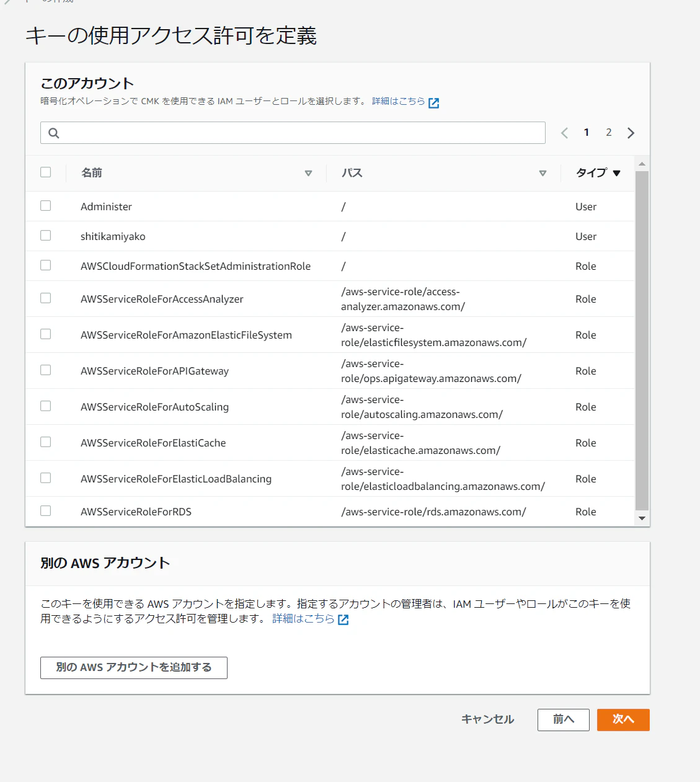The width and height of the screenshot is (700, 782).
Task: Click AWSCloudFormationStackSetAdministrationRole name
Action: pyautogui.click(x=195, y=266)
